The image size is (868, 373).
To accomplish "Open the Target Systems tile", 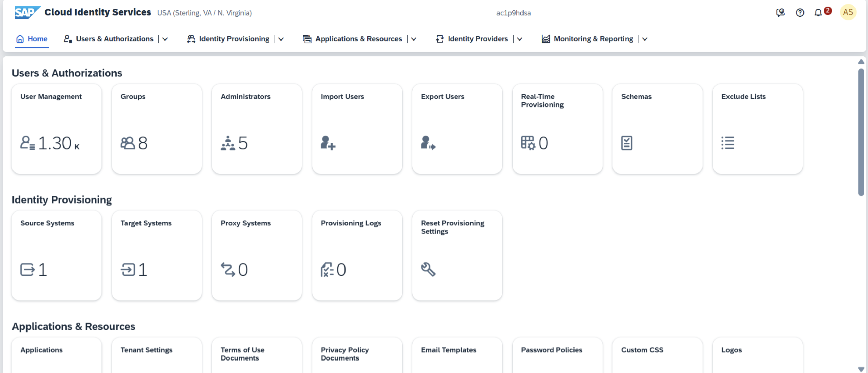I will click(157, 256).
